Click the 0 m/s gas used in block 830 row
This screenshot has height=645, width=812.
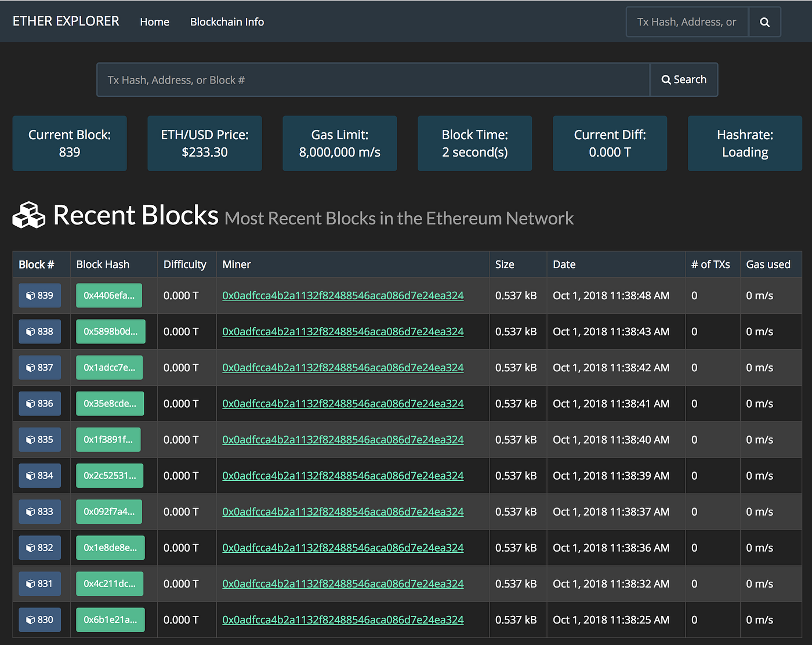click(x=760, y=620)
